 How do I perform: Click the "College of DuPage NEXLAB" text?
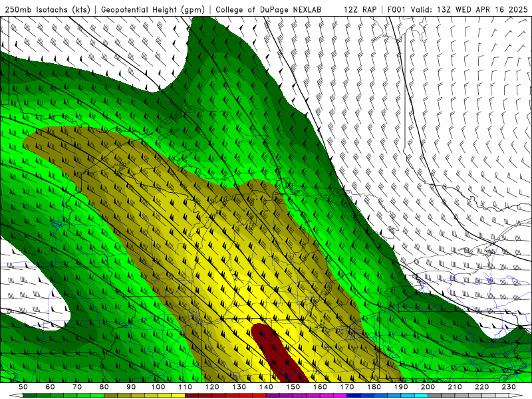pyautogui.click(x=269, y=10)
